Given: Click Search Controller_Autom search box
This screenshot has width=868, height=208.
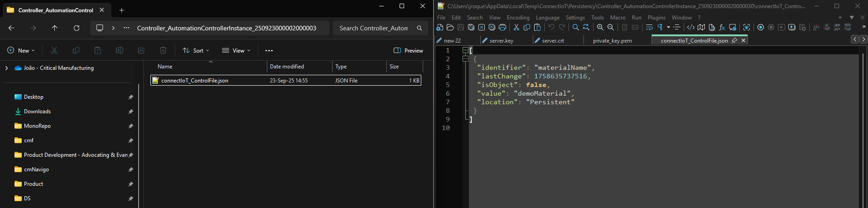Looking at the screenshot, I should point(381,28).
